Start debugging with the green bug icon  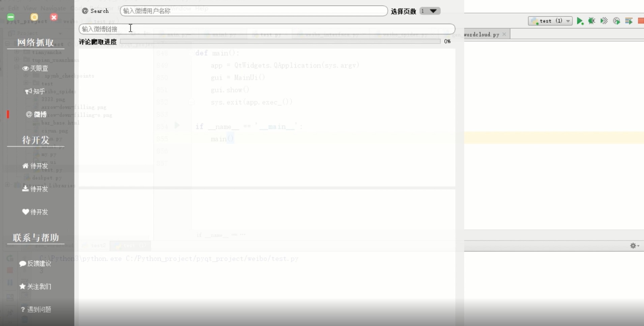(x=592, y=21)
